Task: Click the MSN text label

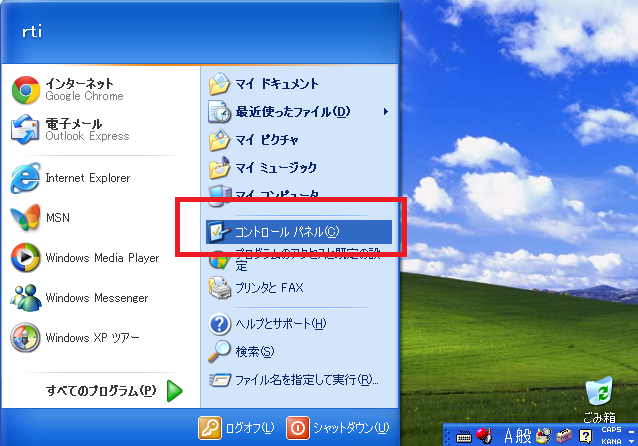Action: (57, 218)
